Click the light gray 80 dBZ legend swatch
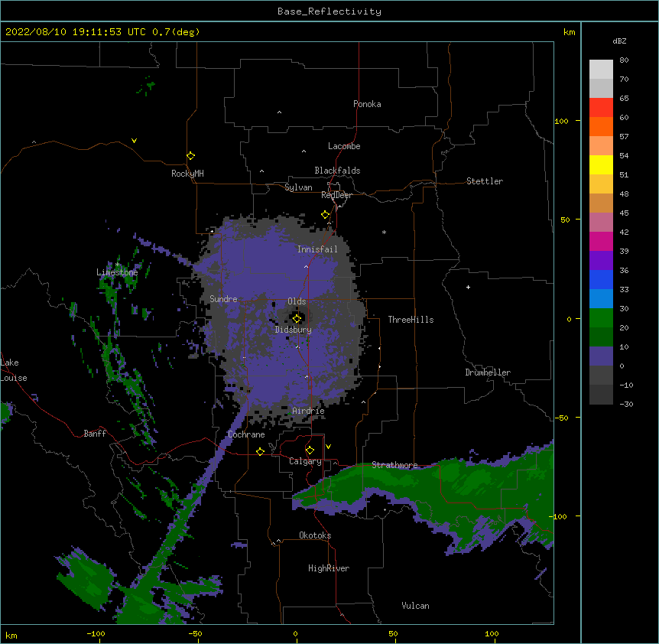This screenshot has width=659, height=644. [x=601, y=70]
